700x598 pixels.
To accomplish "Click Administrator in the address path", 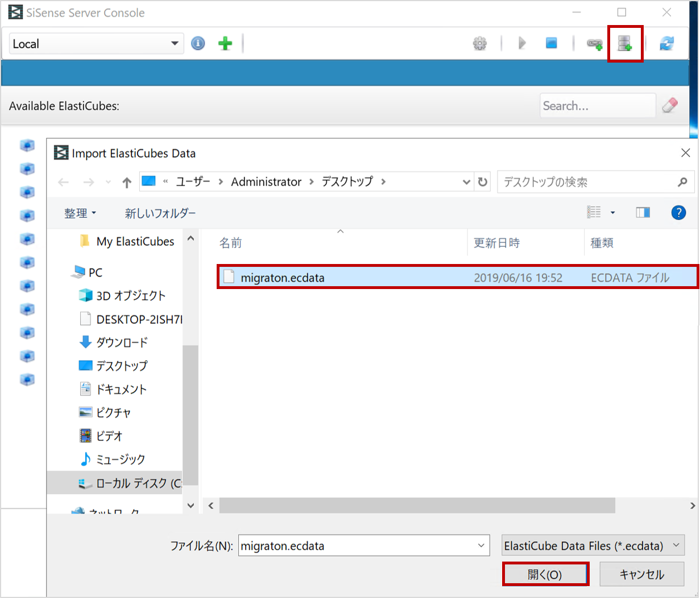I will coord(266,182).
